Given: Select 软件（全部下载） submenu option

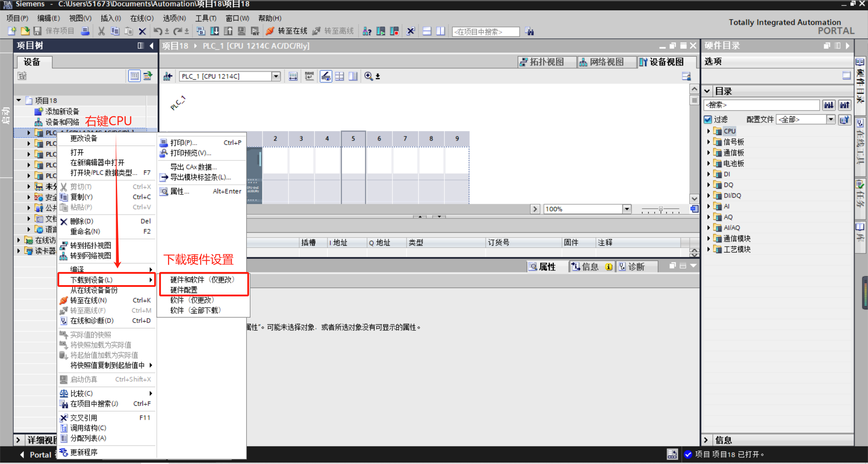Looking at the screenshot, I should point(196,310).
